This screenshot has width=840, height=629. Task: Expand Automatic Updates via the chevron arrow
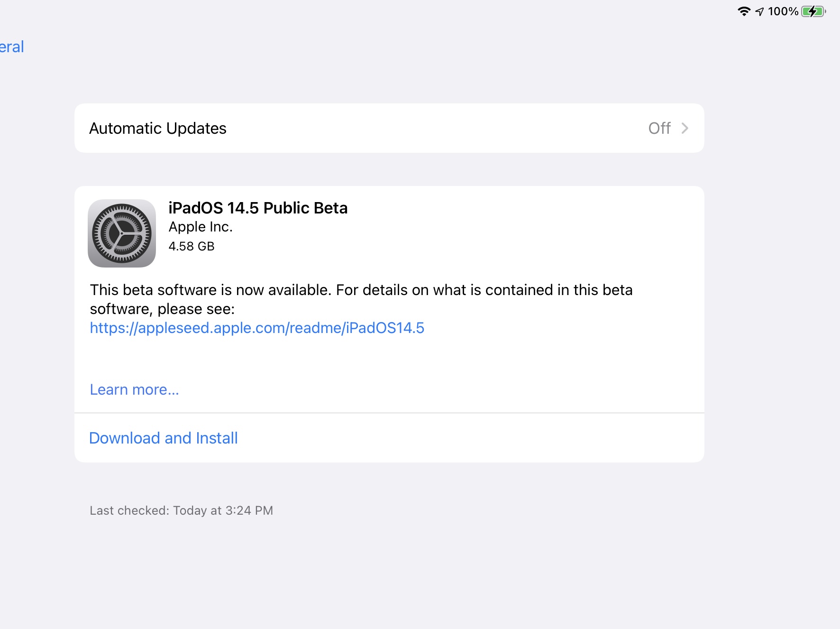pos(685,129)
